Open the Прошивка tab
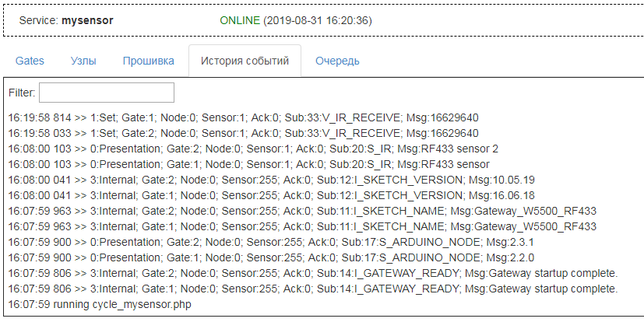 pos(148,61)
